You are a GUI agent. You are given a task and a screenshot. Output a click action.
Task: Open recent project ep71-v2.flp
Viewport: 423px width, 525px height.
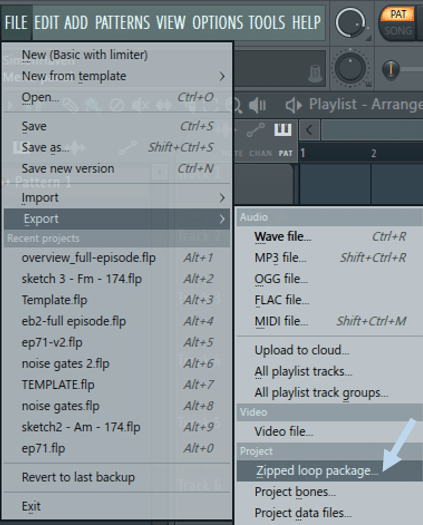click(x=117, y=342)
